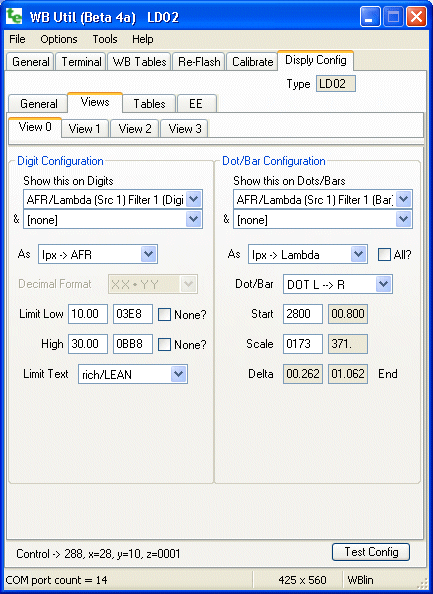Image resolution: width=433 pixels, height=594 pixels.
Task: Open the Options menu
Action: (59, 39)
